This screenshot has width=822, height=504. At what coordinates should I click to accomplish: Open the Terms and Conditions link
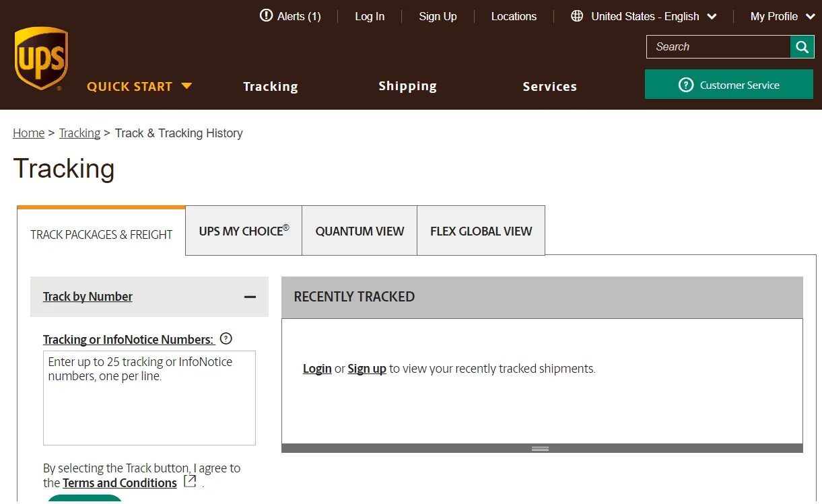tap(120, 483)
